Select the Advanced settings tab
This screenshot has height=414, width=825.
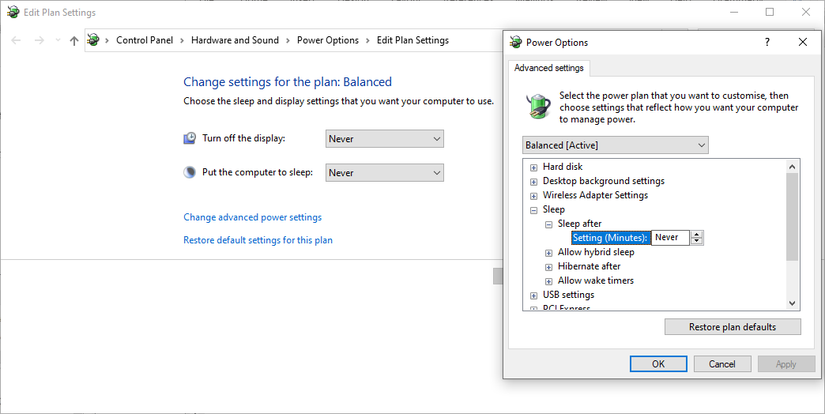tap(549, 68)
